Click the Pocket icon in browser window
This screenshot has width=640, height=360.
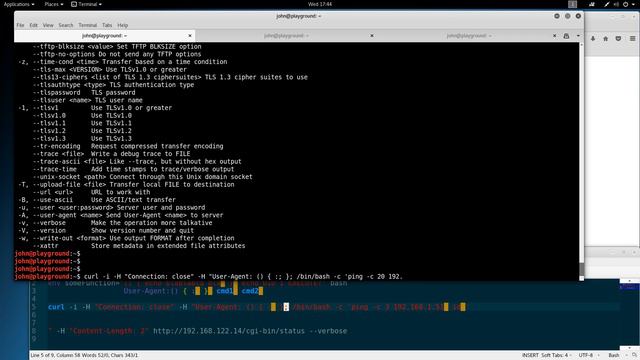coord(618,38)
